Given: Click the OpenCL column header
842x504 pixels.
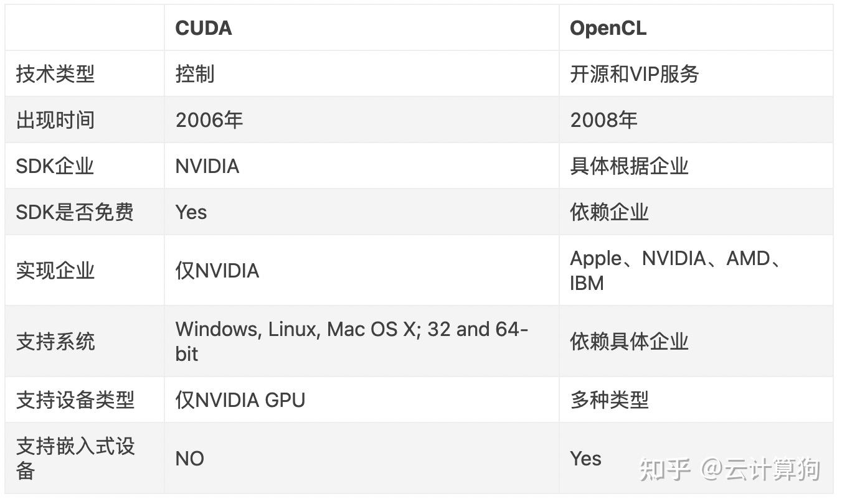Looking at the screenshot, I should click(x=608, y=28).
